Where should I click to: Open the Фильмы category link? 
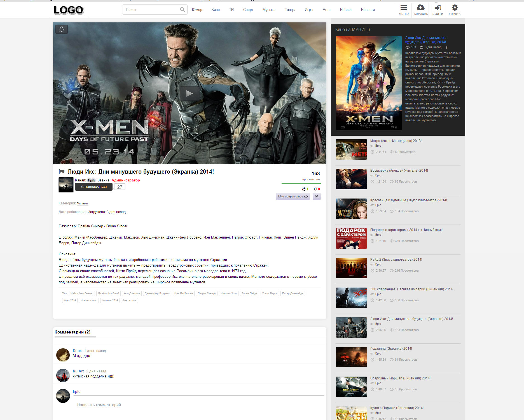[82, 204]
